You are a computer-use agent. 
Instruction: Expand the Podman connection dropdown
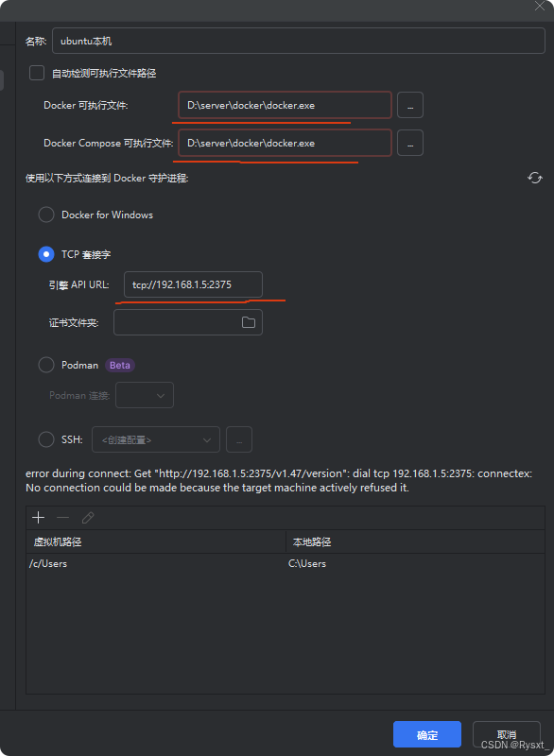[x=145, y=395]
